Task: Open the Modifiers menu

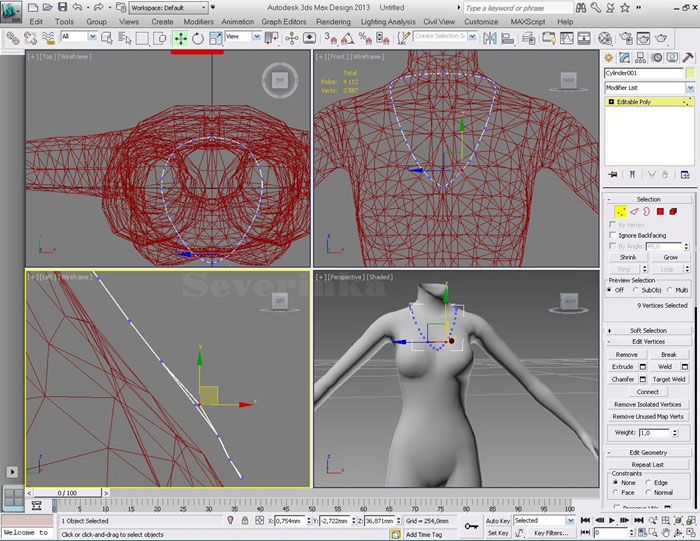Action: 198,21
